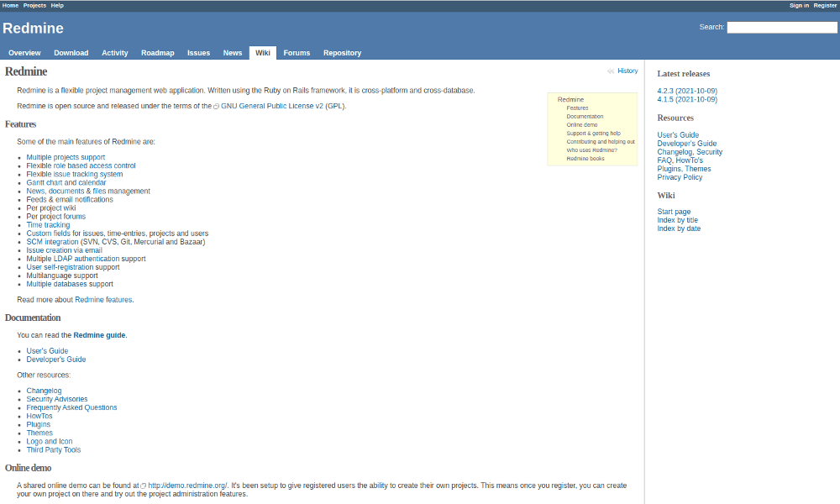Open Issue creation via email link
The width and height of the screenshot is (840, 504).
pyautogui.click(x=65, y=250)
